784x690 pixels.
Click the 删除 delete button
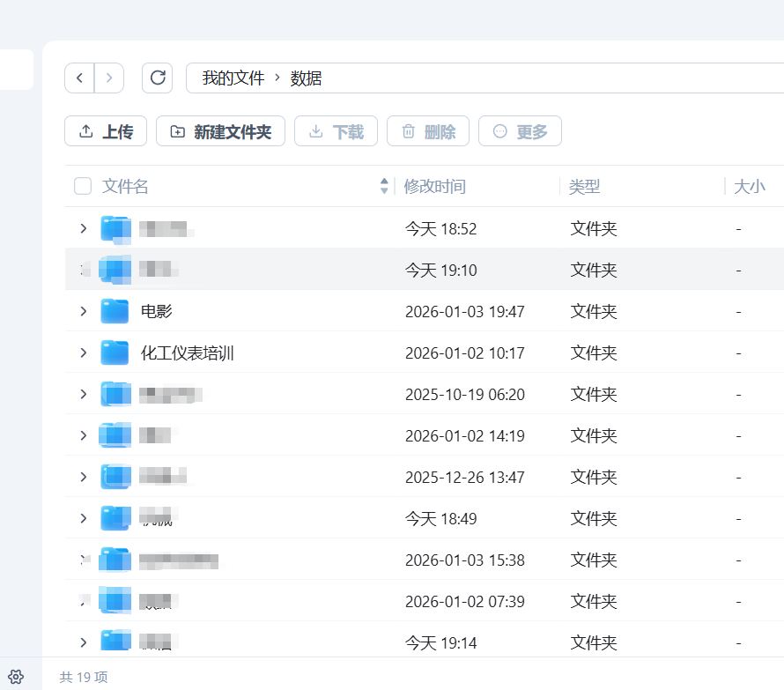428,131
